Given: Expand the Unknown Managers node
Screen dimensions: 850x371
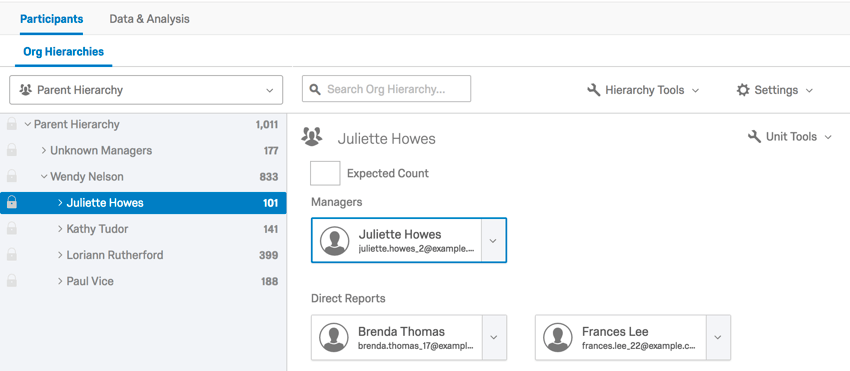Looking at the screenshot, I should click(44, 151).
